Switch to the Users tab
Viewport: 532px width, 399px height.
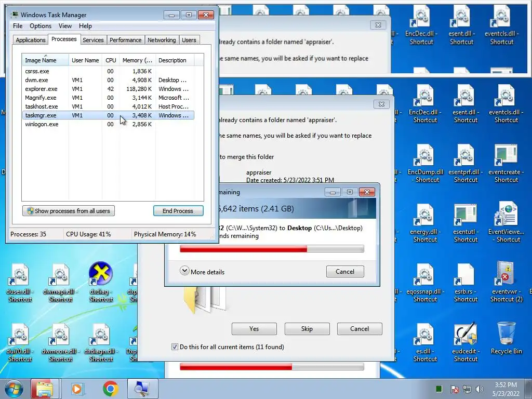point(189,40)
